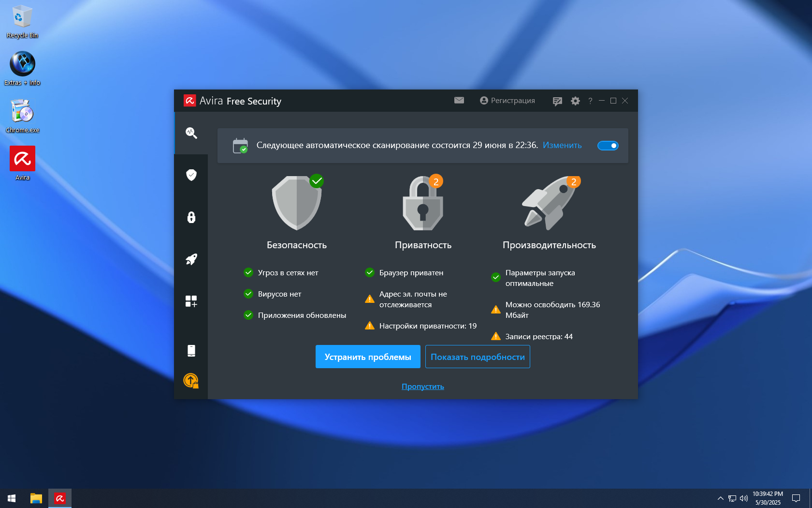812x508 pixels.
Task: Click the orange 2 badge on Privacy padlock
Action: (x=436, y=181)
